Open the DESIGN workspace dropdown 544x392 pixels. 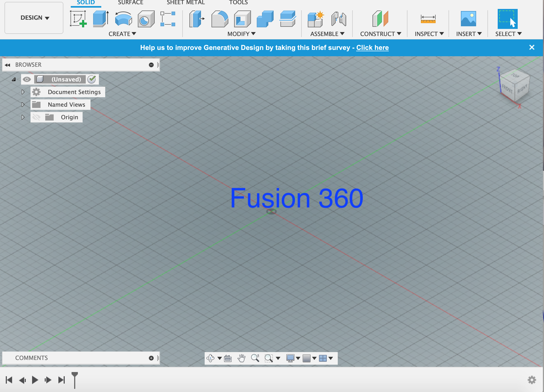(x=34, y=18)
